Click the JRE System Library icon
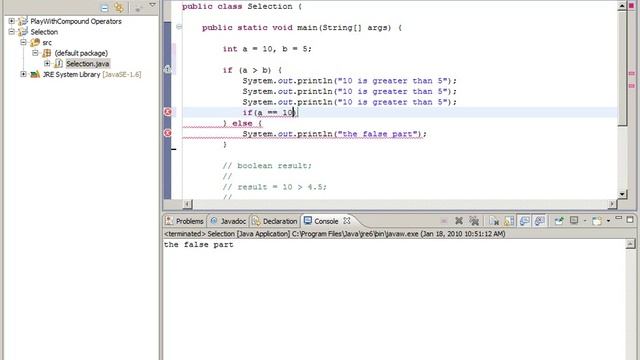The height and width of the screenshot is (360, 640). coord(35,74)
